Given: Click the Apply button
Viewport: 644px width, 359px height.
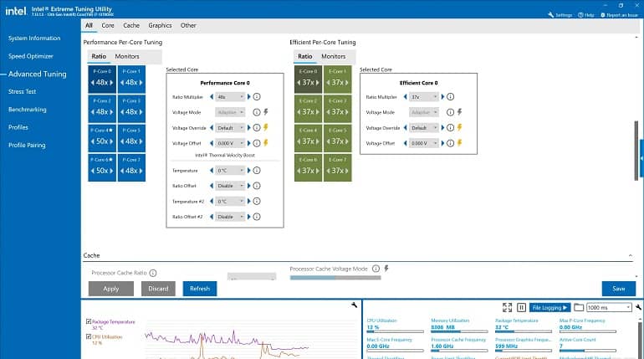Looking at the screenshot, I should pos(111,289).
